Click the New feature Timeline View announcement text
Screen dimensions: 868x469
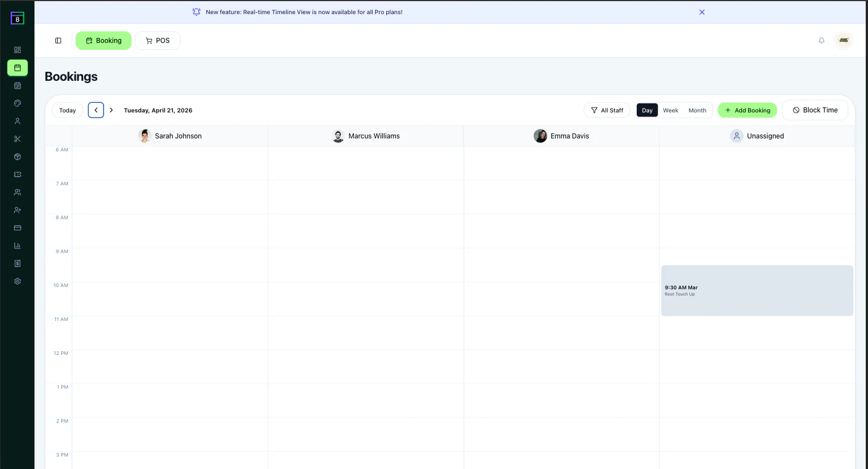click(304, 12)
